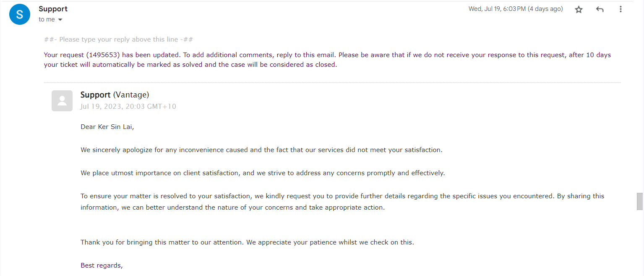Viewport: 644px width, 276px height.
Task: Click the "to me" recipient label
Action: [x=47, y=20]
